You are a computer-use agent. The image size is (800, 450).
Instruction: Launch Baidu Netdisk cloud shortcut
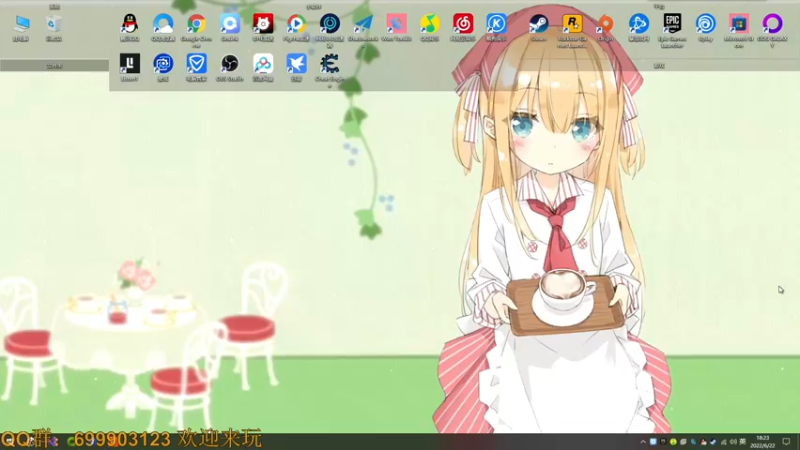263,68
